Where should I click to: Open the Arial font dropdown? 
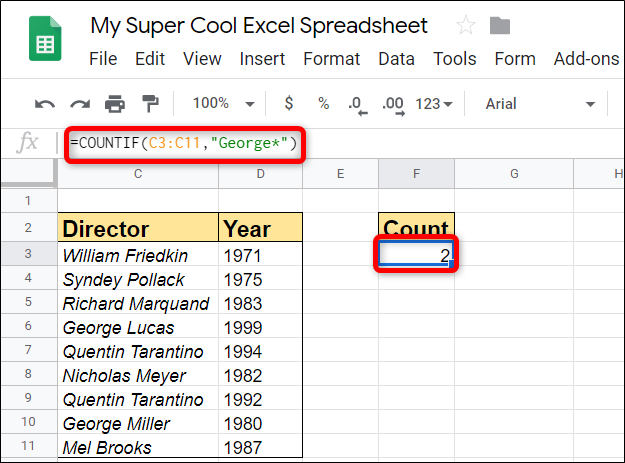point(541,103)
